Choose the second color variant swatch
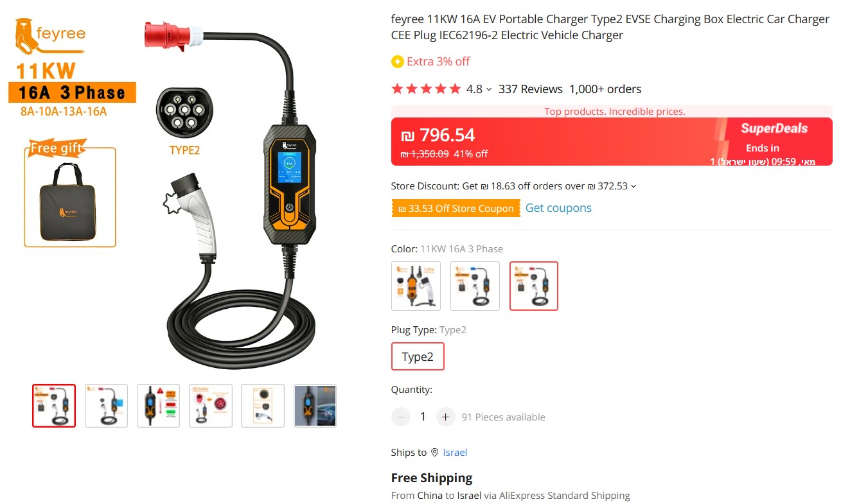 point(475,286)
